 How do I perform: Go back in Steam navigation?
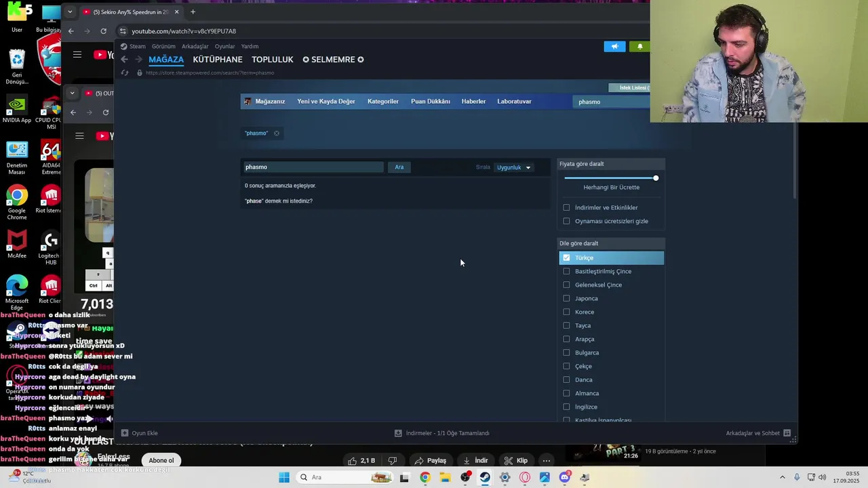124,60
